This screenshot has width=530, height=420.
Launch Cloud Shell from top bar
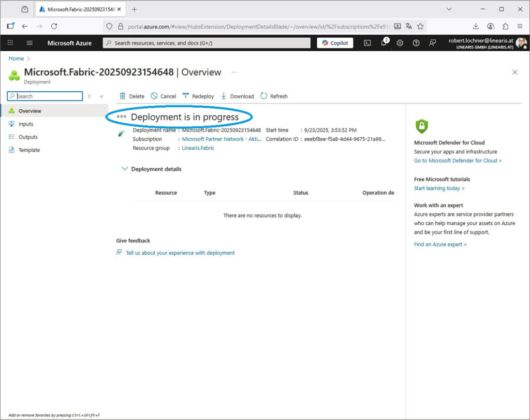tap(367, 43)
